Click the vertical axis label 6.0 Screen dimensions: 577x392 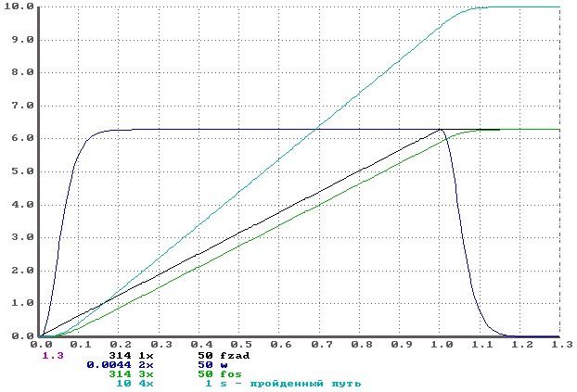[x=22, y=138]
